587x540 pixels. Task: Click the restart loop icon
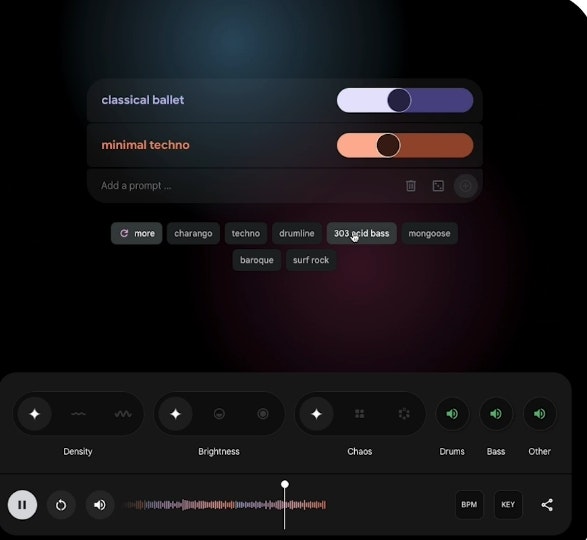[61, 505]
